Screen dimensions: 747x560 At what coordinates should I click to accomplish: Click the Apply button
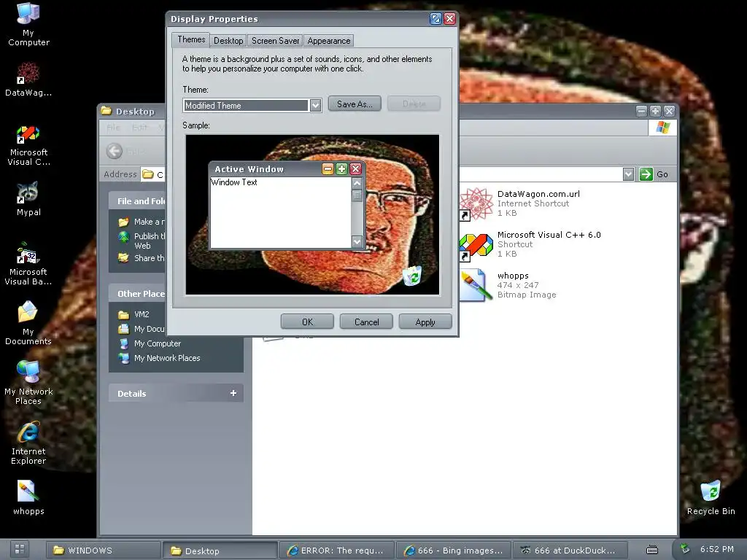[425, 322]
